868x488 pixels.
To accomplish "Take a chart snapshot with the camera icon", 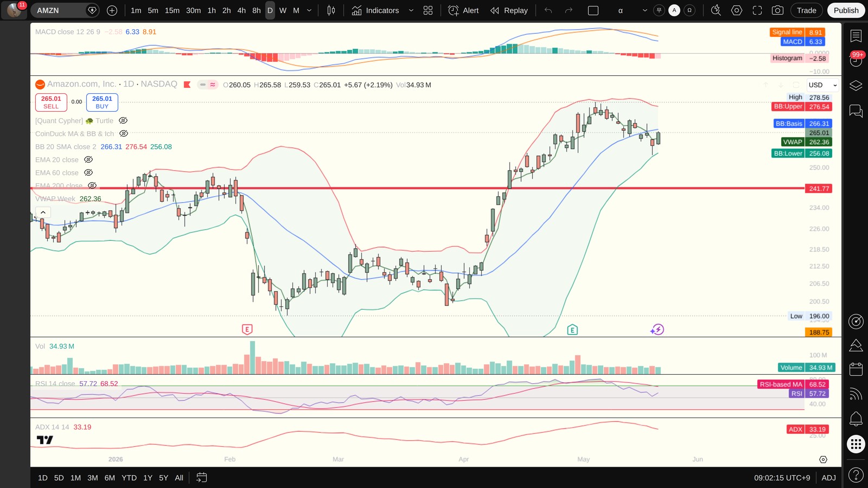I will [x=777, y=10].
